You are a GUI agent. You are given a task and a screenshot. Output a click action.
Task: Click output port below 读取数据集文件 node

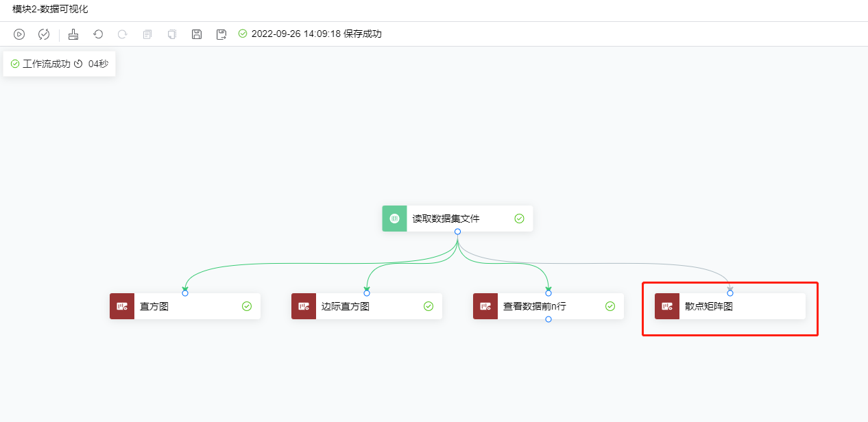pos(457,232)
